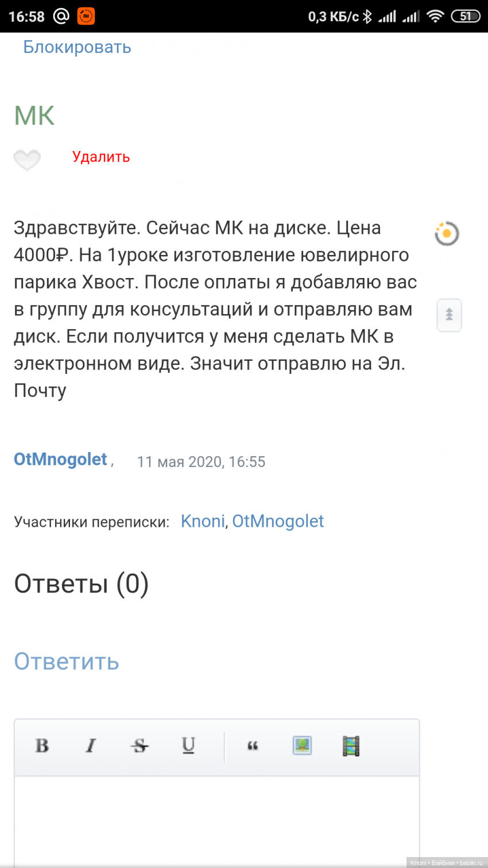Insert a quote block
This screenshot has width=488, height=868.
click(253, 746)
